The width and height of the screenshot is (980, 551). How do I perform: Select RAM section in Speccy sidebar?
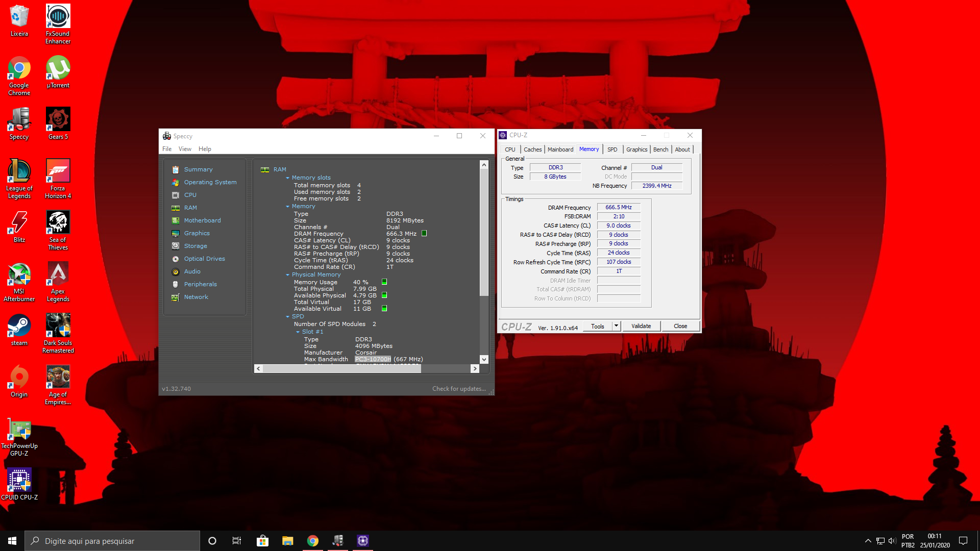[x=190, y=208]
